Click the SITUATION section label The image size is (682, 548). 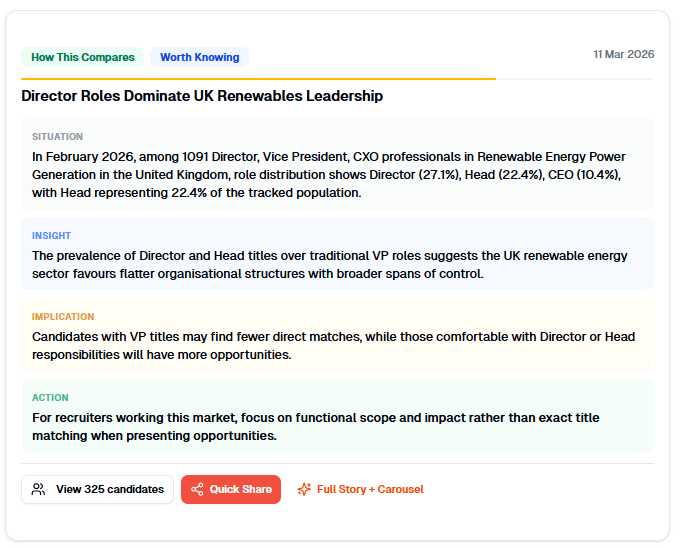pos(58,137)
